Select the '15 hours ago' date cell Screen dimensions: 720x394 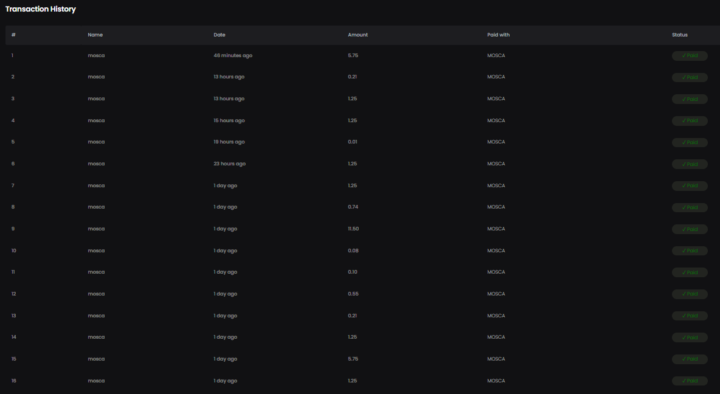pos(229,120)
